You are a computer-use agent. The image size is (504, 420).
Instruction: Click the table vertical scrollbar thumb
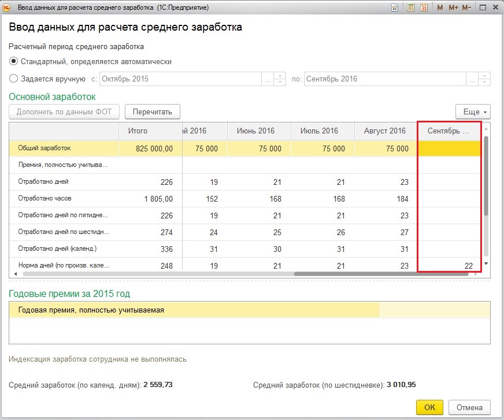tap(486, 176)
